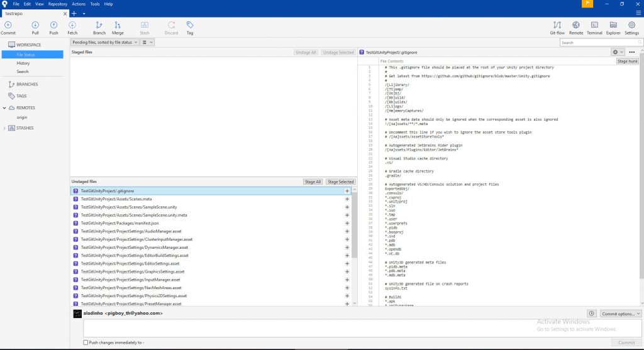Open Git-flow from the toolbar
The height and width of the screenshot is (350, 644).
tap(557, 28)
